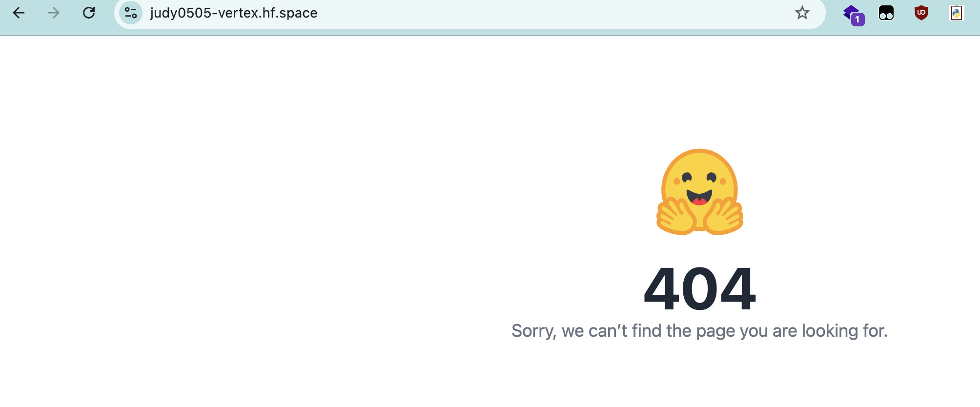The height and width of the screenshot is (407, 980).
Task: Open site information for judy0505-vertex.hf.space
Action: click(x=131, y=13)
